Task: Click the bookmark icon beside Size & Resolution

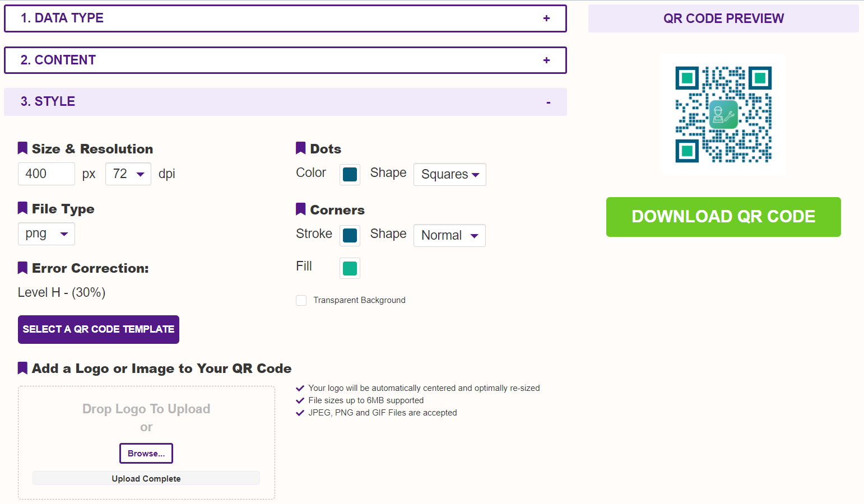Action: point(22,148)
